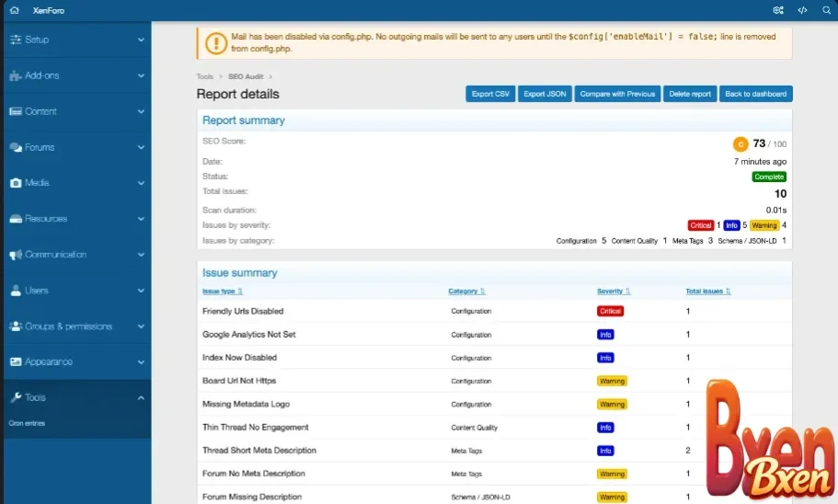Click the blue Info badge in summary

[x=731, y=225]
